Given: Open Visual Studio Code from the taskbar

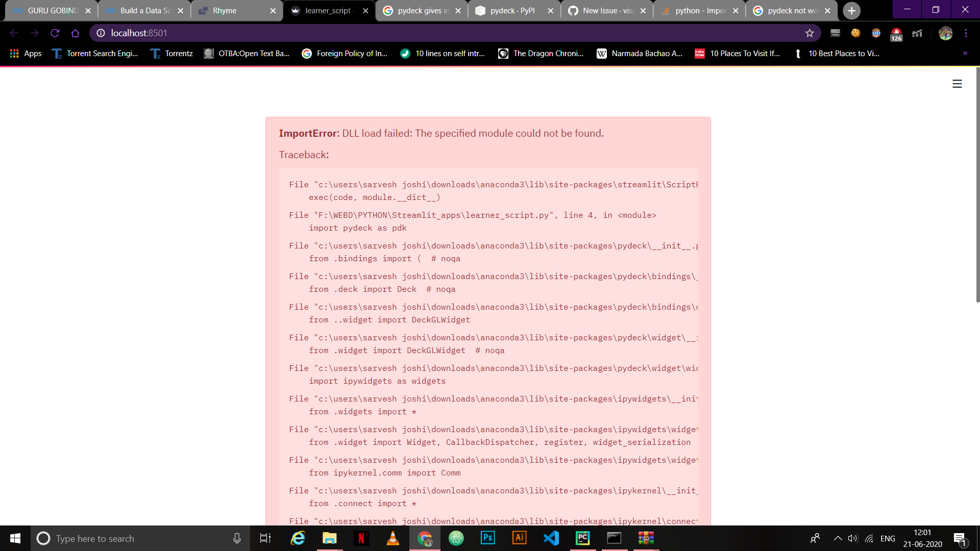Looking at the screenshot, I should coord(551,538).
